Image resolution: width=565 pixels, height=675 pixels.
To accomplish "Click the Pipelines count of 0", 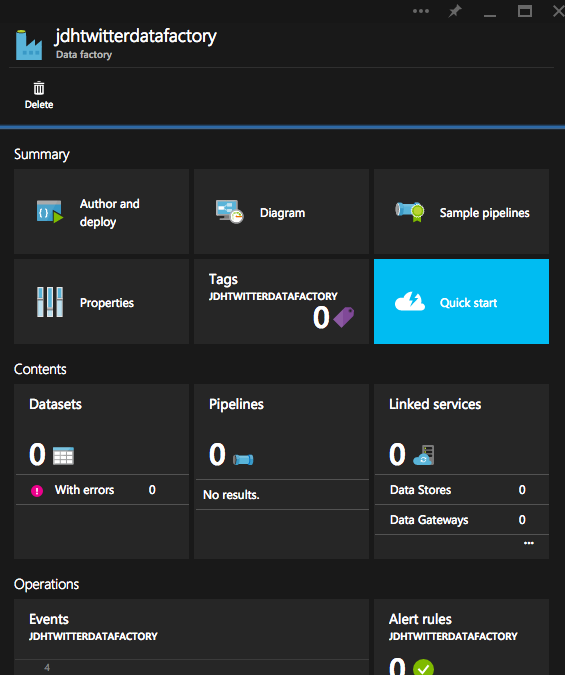I will pos(217,455).
